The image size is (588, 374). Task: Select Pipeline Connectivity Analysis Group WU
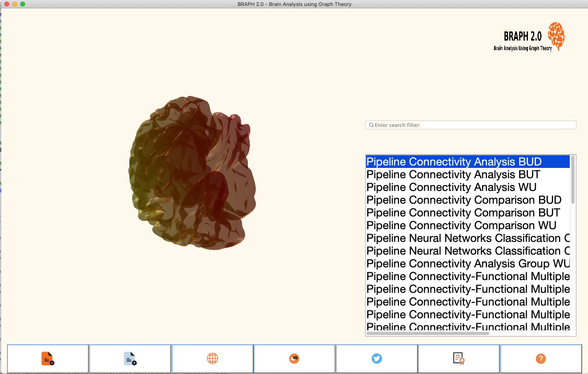(467, 263)
